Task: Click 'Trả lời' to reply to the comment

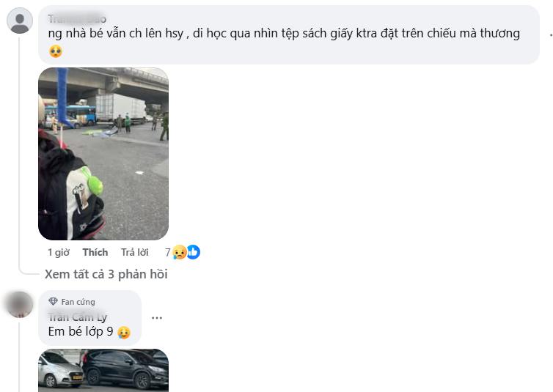Action: (135, 252)
